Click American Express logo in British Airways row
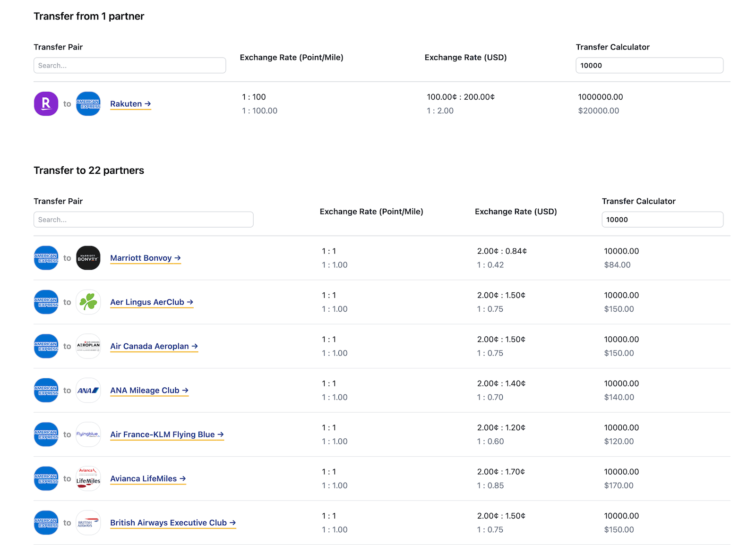 [x=46, y=523]
